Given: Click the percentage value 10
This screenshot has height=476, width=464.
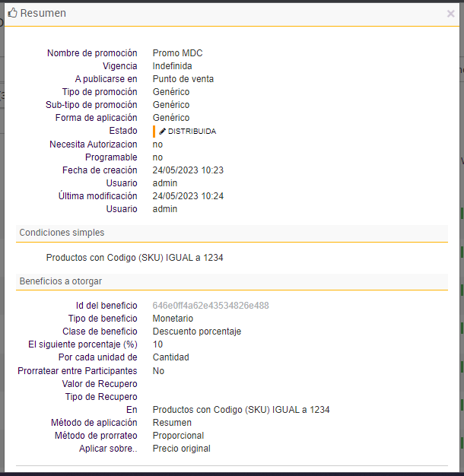Looking at the screenshot, I should pos(157,344).
